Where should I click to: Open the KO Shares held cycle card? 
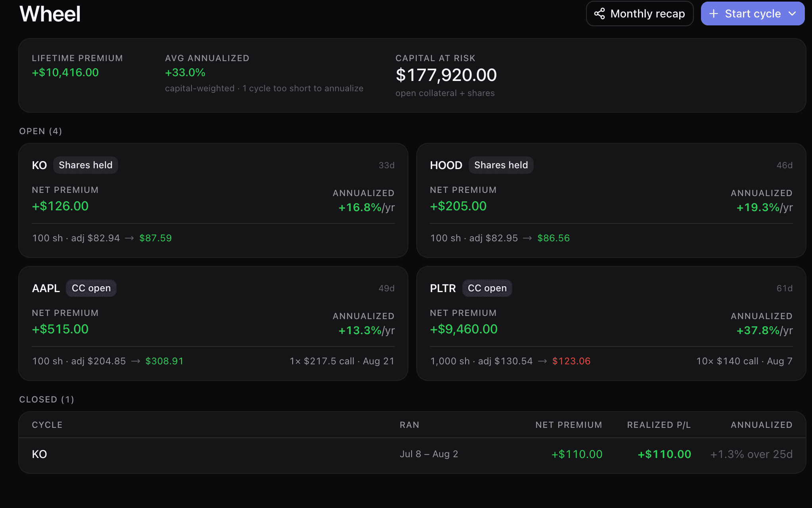coord(213,200)
